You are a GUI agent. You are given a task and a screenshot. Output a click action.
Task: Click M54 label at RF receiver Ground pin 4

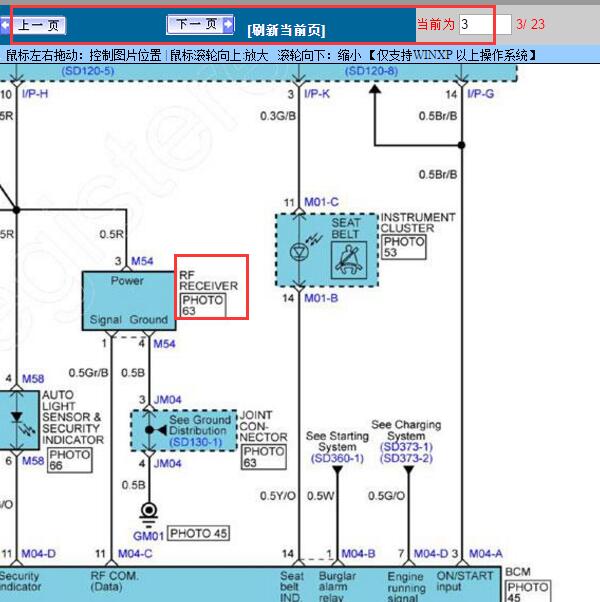click(x=164, y=344)
